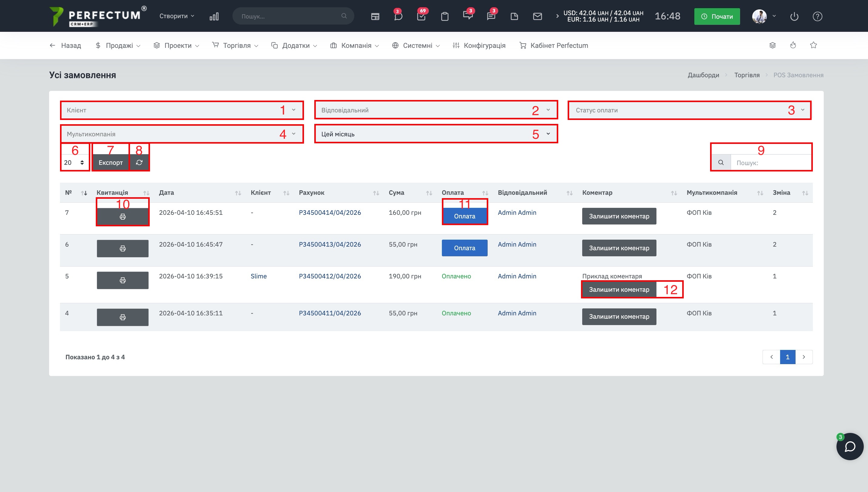
Task: Open the Продажі menu
Action: tap(119, 45)
